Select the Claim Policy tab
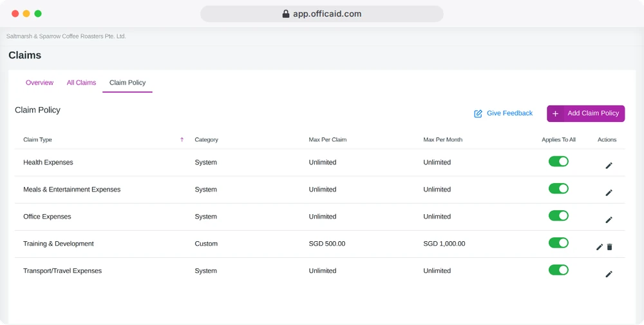The image size is (644, 325). 128,83
